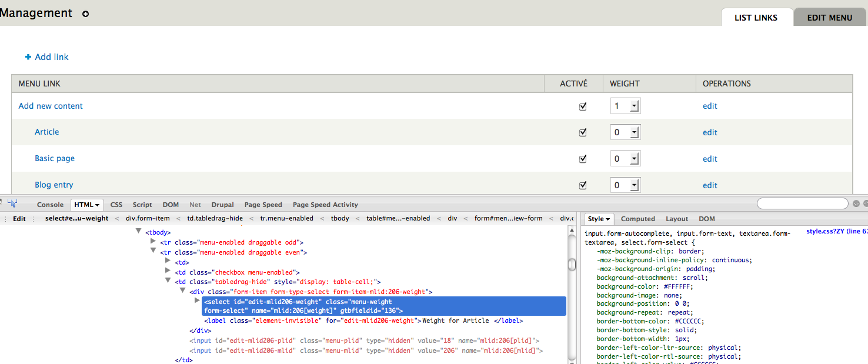This screenshot has height=364, width=868.
Task: Switch to the EDIT MENU tab
Action: (x=829, y=17)
